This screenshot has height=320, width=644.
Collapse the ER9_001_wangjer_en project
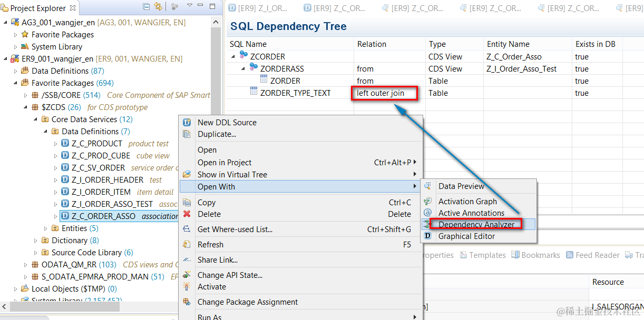pos(5,58)
